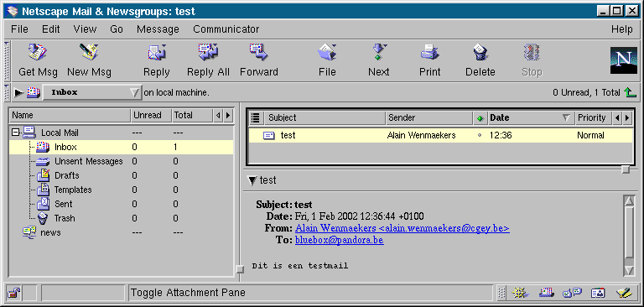Open the Go menu

point(117,29)
